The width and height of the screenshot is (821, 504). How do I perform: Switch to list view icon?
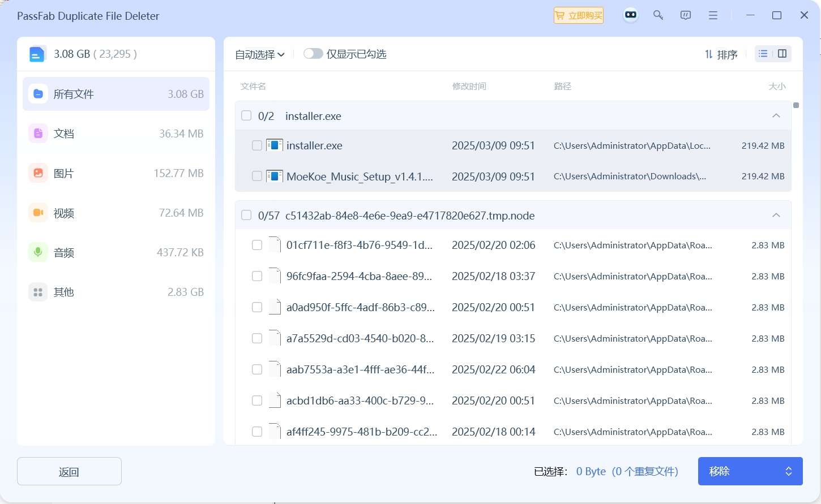(x=763, y=54)
